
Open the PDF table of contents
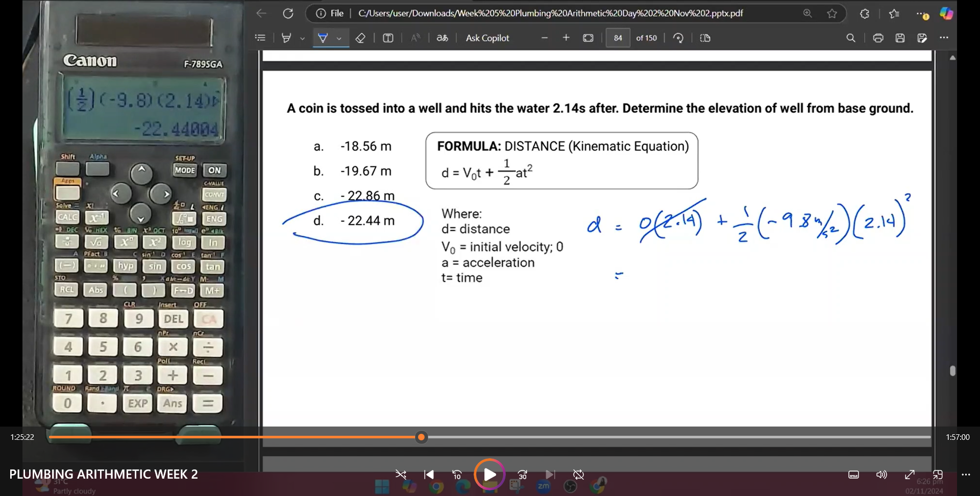click(260, 38)
